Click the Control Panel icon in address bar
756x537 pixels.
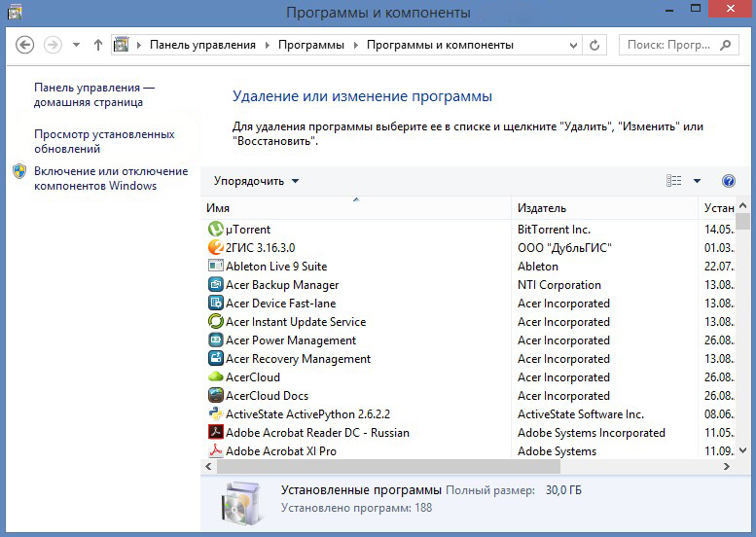coord(121,45)
